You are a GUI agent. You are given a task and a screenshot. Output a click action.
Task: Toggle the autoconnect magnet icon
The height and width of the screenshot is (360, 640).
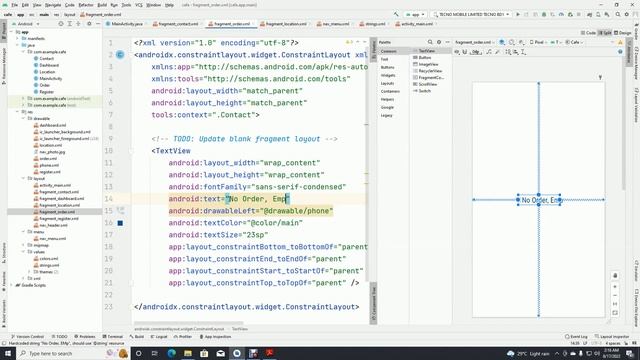pyautogui.click(x=464, y=52)
